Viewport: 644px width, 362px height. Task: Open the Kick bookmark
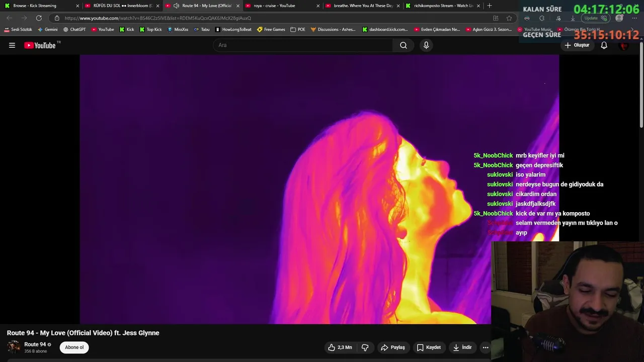tap(127, 30)
